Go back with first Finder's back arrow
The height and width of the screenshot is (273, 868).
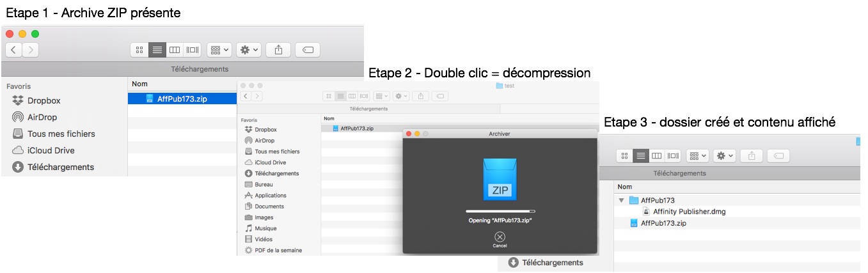(14, 49)
